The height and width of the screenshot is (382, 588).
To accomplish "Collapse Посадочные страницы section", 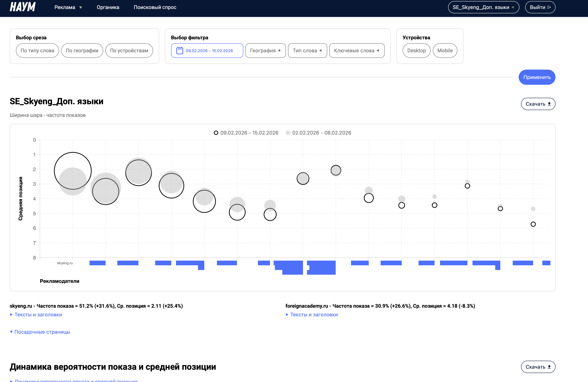I will [x=42, y=332].
